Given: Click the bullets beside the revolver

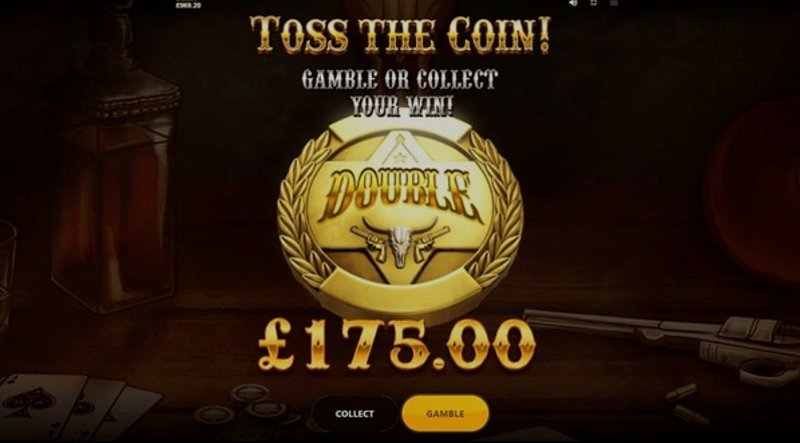Looking at the screenshot, I should click(x=686, y=403).
